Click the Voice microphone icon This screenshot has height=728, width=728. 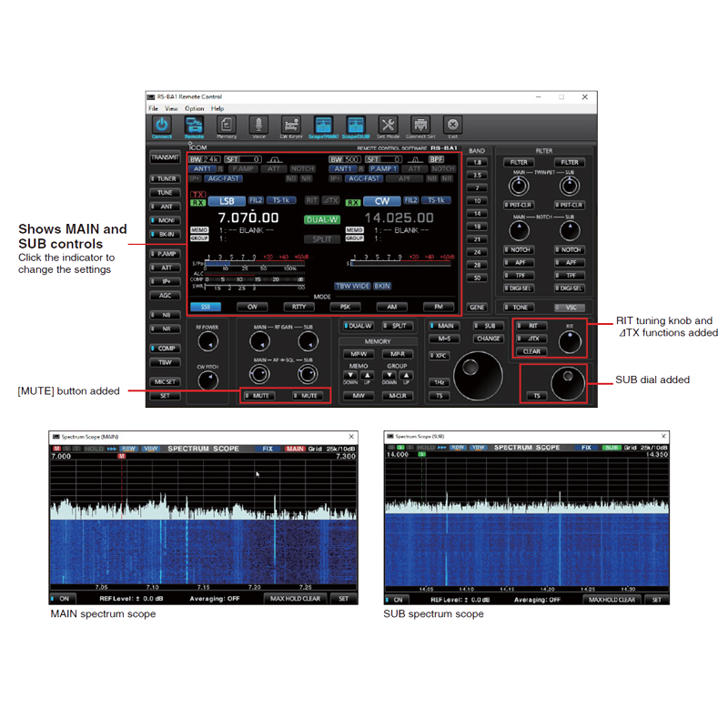(x=258, y=126)
